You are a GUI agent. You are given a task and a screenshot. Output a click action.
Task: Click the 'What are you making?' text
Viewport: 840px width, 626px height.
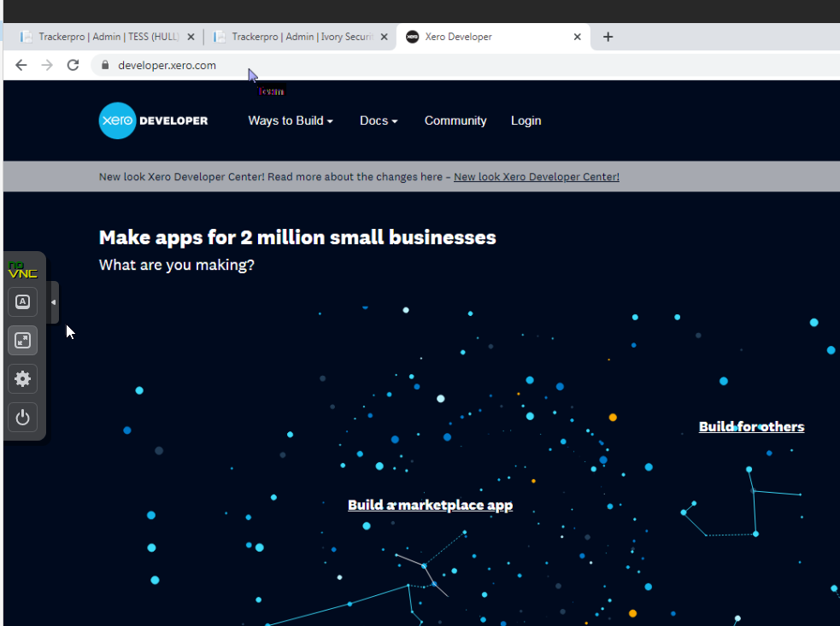(177, 265)
